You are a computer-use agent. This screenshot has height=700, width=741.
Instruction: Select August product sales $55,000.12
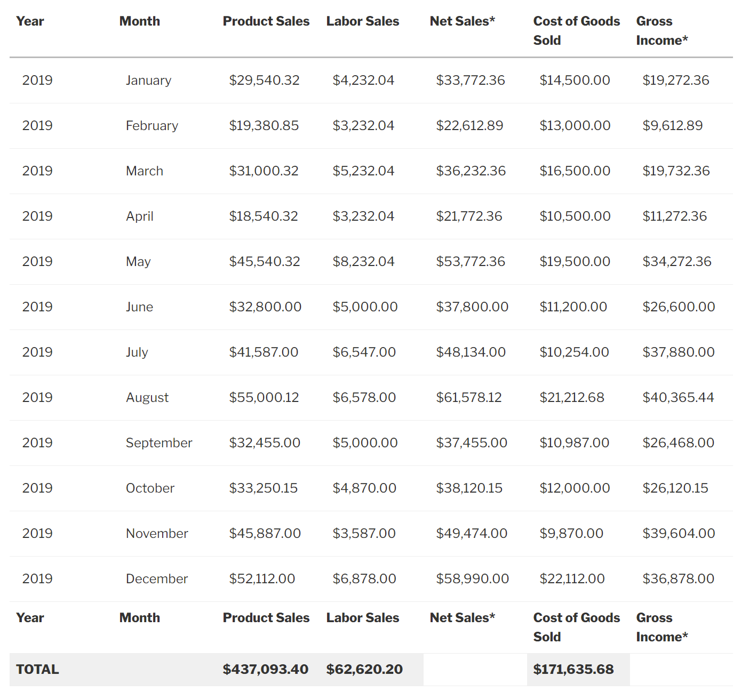tap(264, 398)
